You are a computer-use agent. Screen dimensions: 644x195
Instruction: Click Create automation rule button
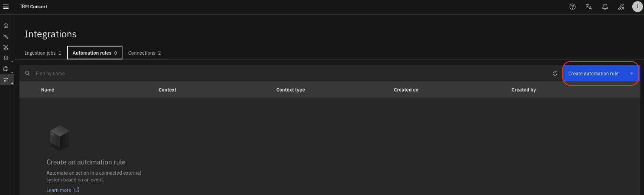pos(600,74)
